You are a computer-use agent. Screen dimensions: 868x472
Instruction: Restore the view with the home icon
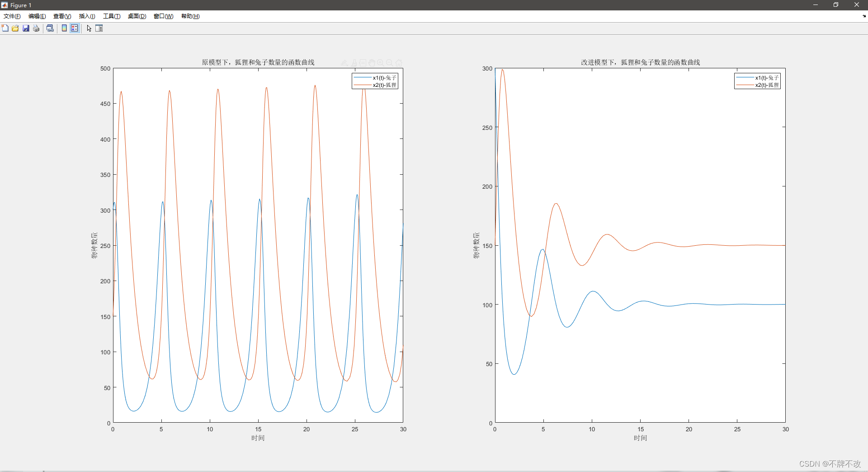pyautogui.click(x=399, y=63)
